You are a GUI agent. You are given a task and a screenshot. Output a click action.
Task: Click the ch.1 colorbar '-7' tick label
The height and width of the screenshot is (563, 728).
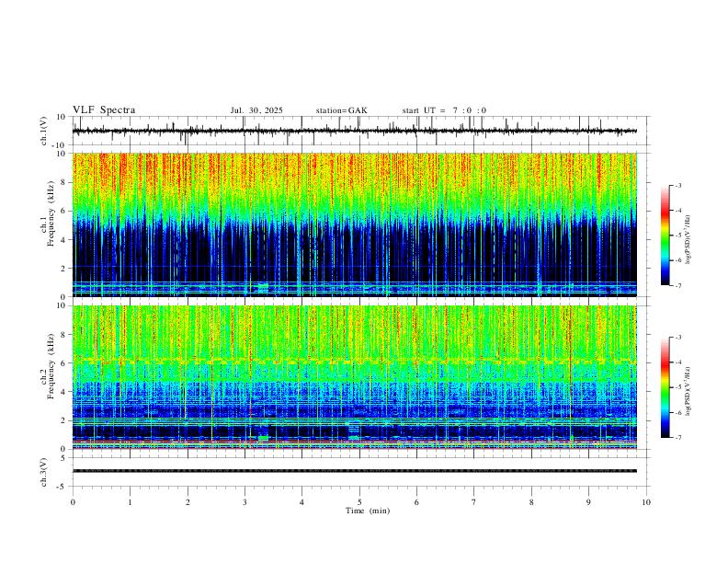(x=678, y=285)
